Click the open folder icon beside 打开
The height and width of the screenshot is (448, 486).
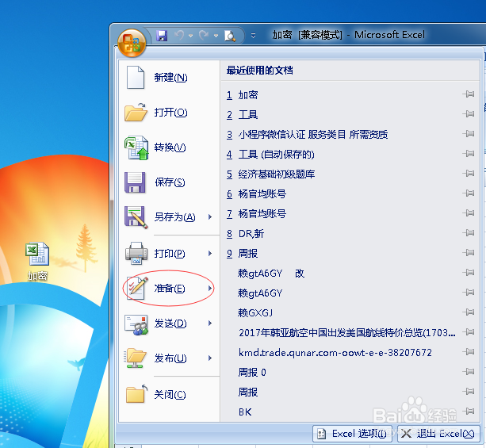[136, 113]
